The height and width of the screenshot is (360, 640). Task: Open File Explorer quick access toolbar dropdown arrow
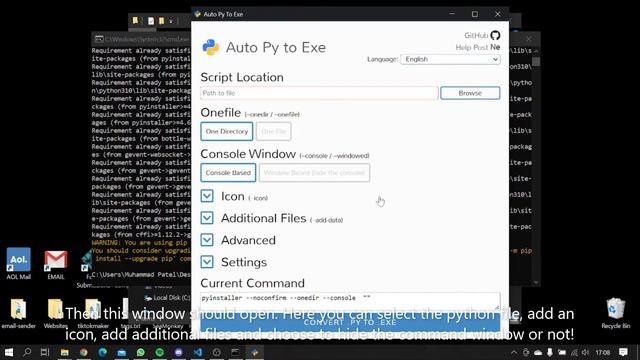point(171,21)
